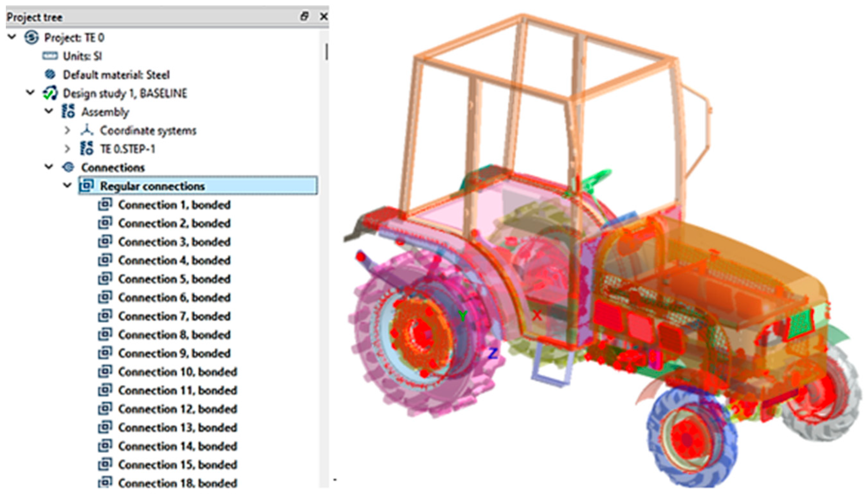This screenshot has height=495, width=868.
Task: Click the Connections globe icon
Action: click(68, 167)
